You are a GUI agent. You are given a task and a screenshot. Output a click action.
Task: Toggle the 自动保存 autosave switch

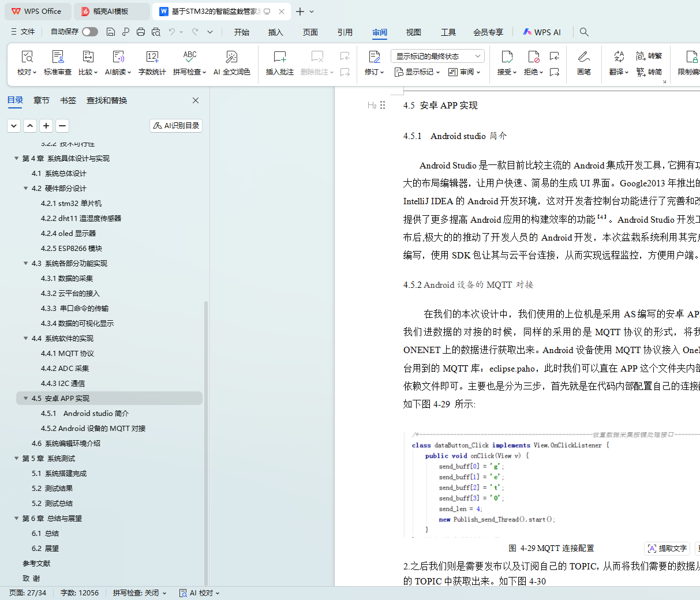[89, 32]
